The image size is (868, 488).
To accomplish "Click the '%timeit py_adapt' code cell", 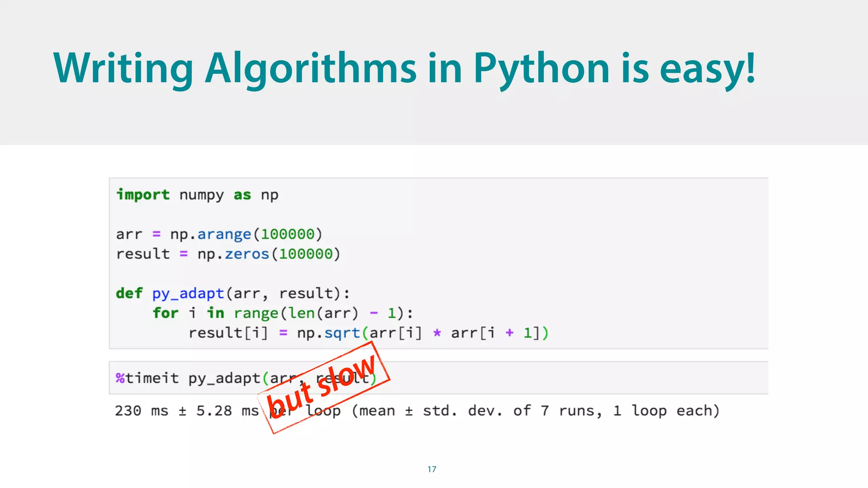I will 439,378.
